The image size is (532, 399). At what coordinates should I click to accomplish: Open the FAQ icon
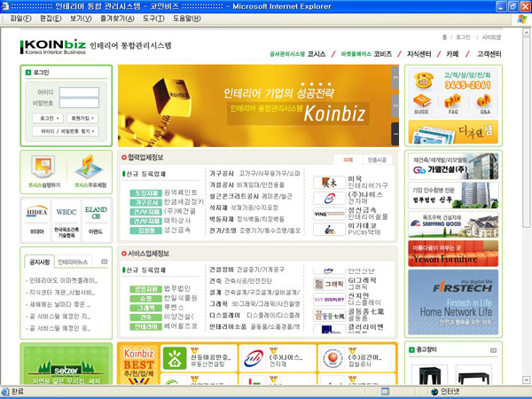tap(453, 100)
